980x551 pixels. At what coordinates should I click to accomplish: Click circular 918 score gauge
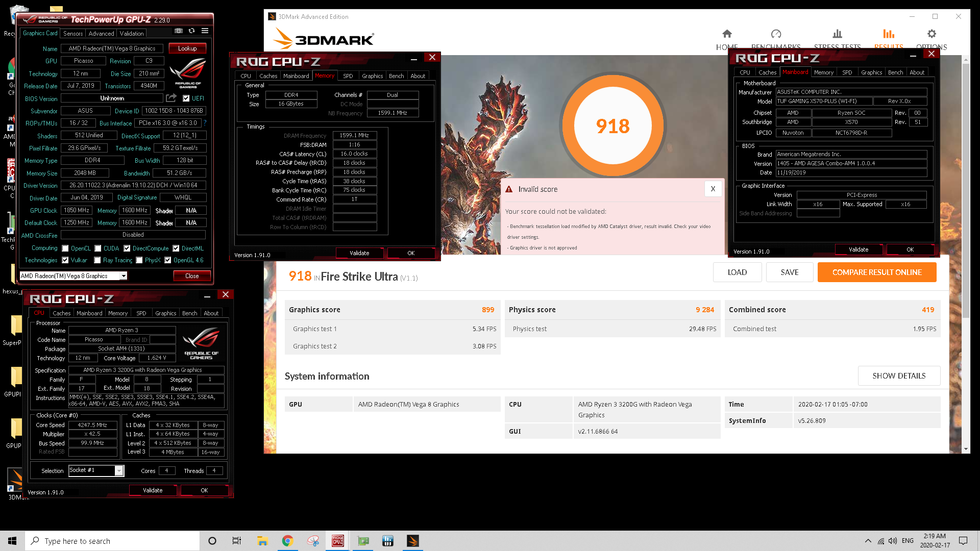pos(612,126)
